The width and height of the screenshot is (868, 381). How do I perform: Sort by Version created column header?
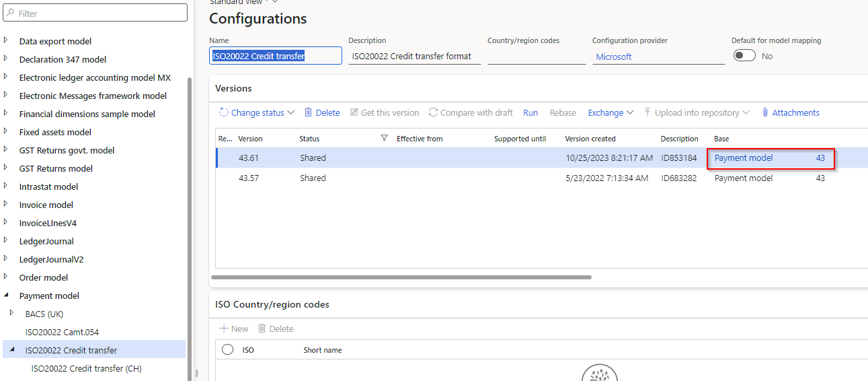tap(590, 139)
